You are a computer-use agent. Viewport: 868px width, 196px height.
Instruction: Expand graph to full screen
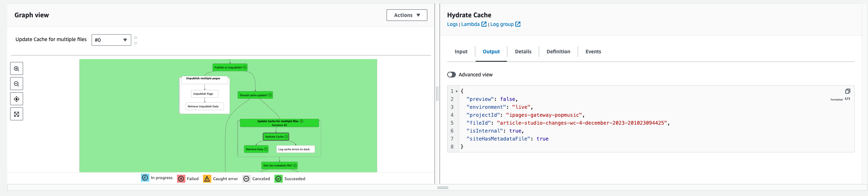[17, 114]
